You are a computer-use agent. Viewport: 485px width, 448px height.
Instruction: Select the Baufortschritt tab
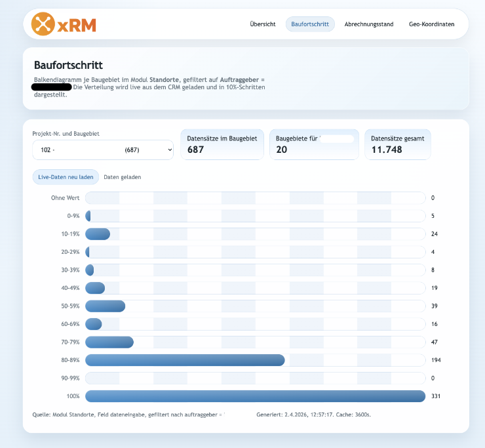click(x=310, y=24)
